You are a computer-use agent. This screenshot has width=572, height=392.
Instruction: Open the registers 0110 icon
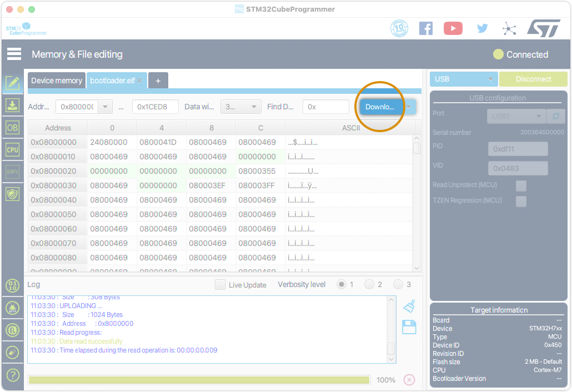[x=13, y=285]
